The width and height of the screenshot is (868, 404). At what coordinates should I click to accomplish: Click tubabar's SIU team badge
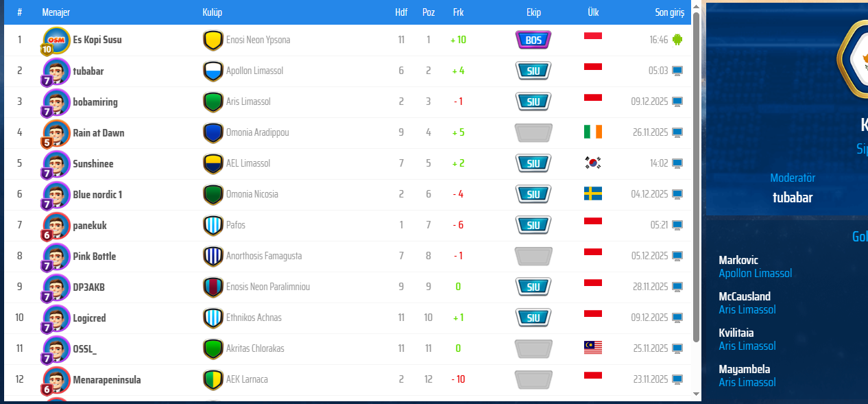533,71
